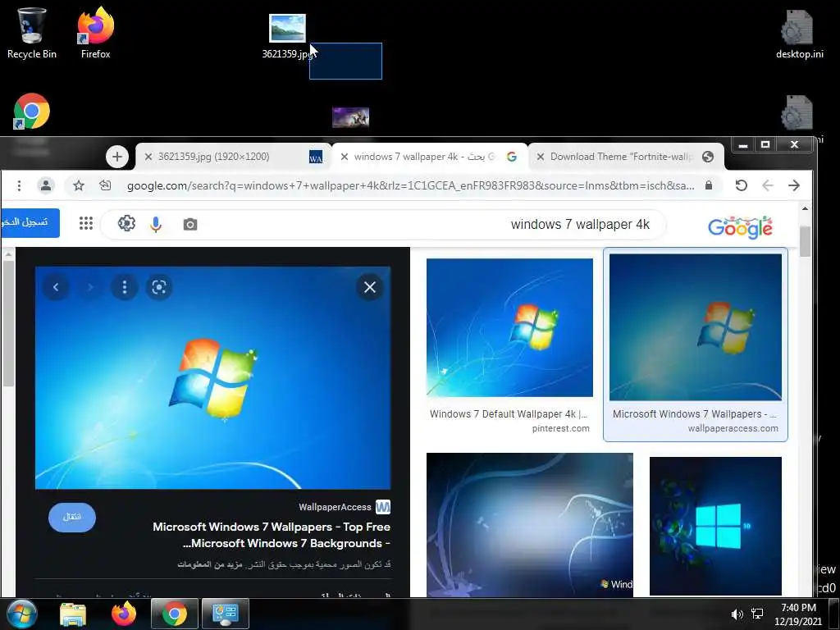840x630 pixels.
Task: Click the blue sign-in button
Action: coord(30,223)
